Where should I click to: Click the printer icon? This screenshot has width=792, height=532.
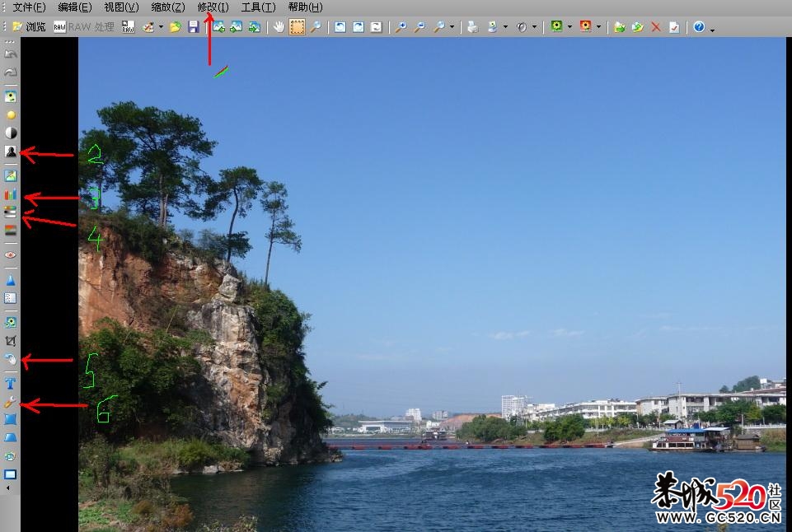pyautogui.click(x=472, y=27)
